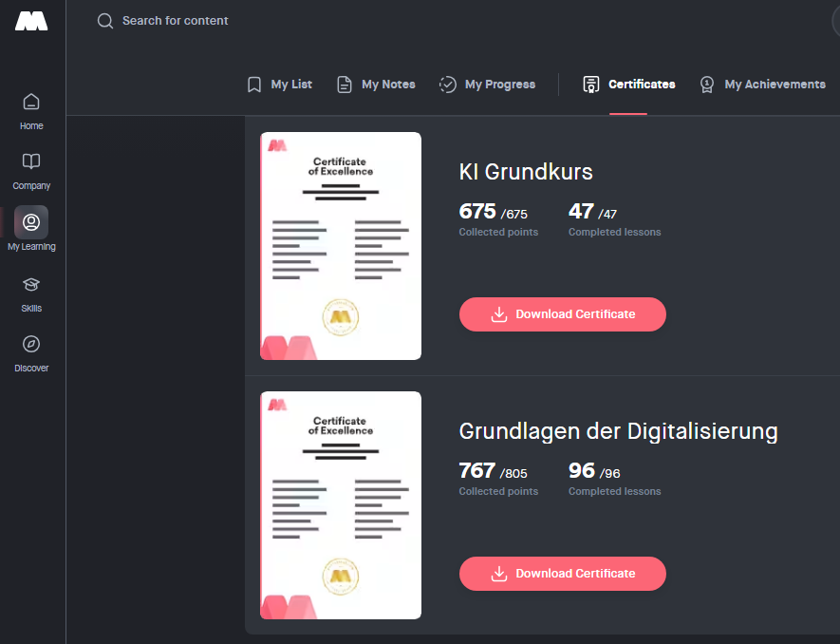Click the My Notes document icon
Image resolution: width=840 pixels, height=644 pixels.
(x=344, y=85)
